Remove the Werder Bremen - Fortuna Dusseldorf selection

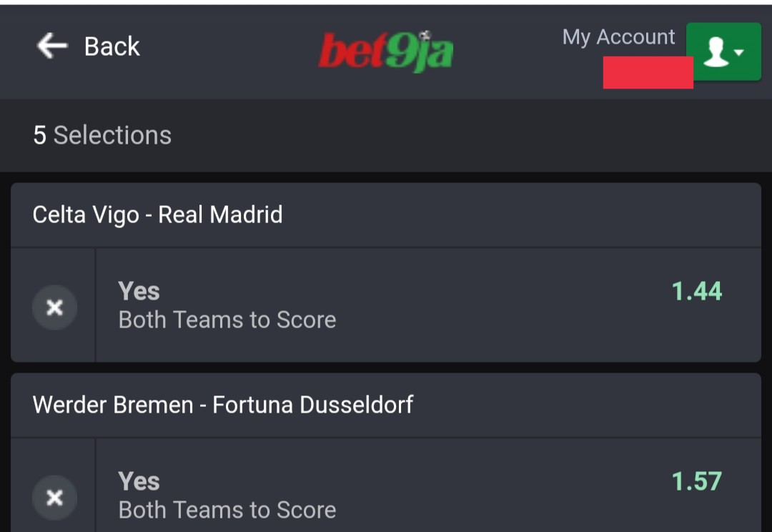54,498
